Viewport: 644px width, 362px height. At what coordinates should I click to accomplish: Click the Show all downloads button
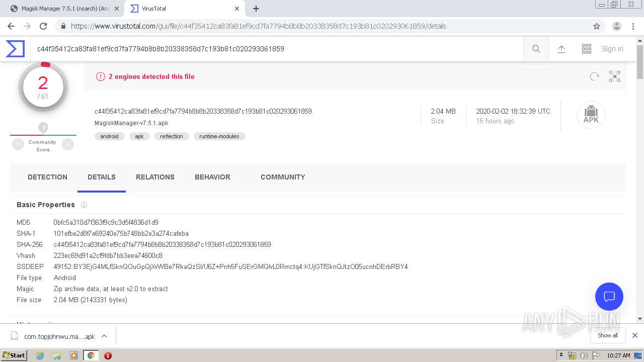pyautogui.click(x=608, y=335)
